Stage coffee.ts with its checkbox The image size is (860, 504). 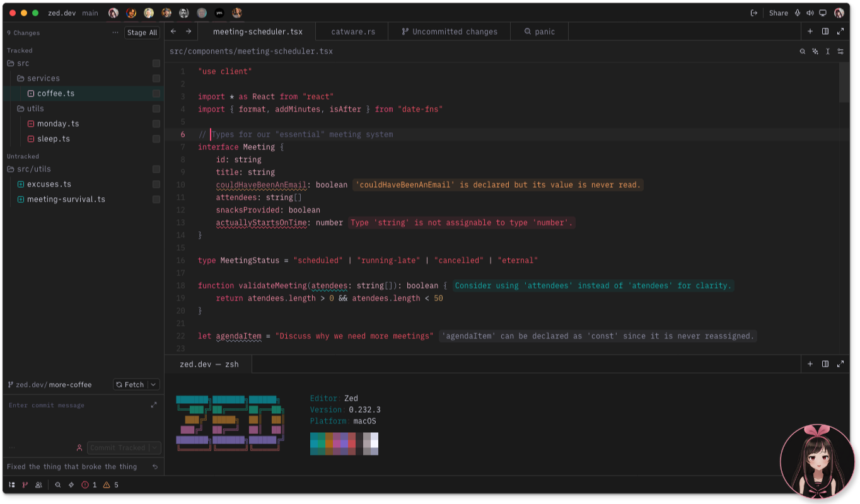point(156,94)
